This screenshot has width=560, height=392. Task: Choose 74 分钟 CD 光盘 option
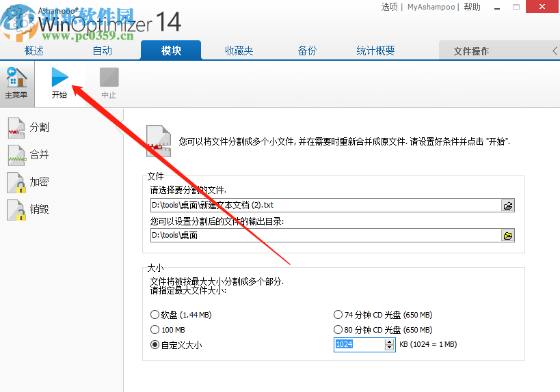[383, 315]
